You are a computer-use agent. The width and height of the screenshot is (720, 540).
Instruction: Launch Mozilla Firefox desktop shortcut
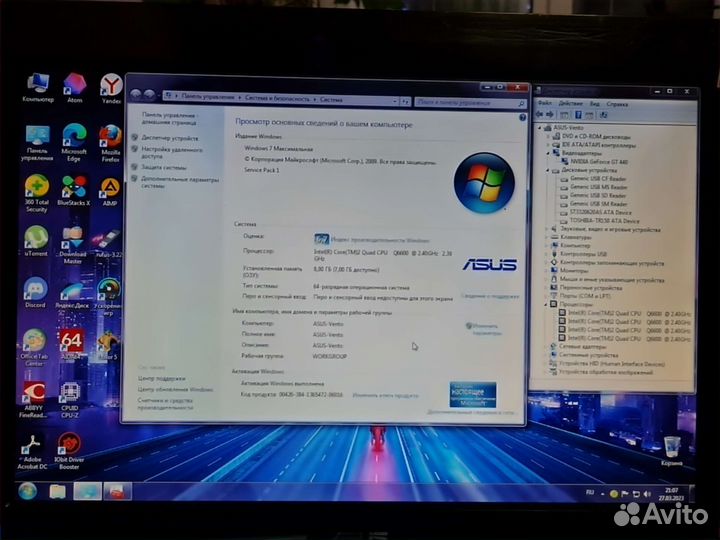point(110,143)
